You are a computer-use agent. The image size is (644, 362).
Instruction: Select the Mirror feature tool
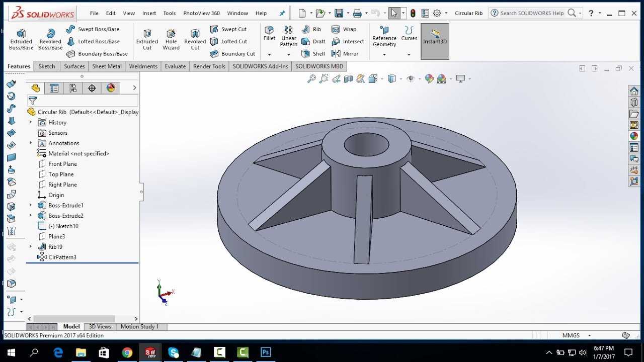click(x=345, y=53)
